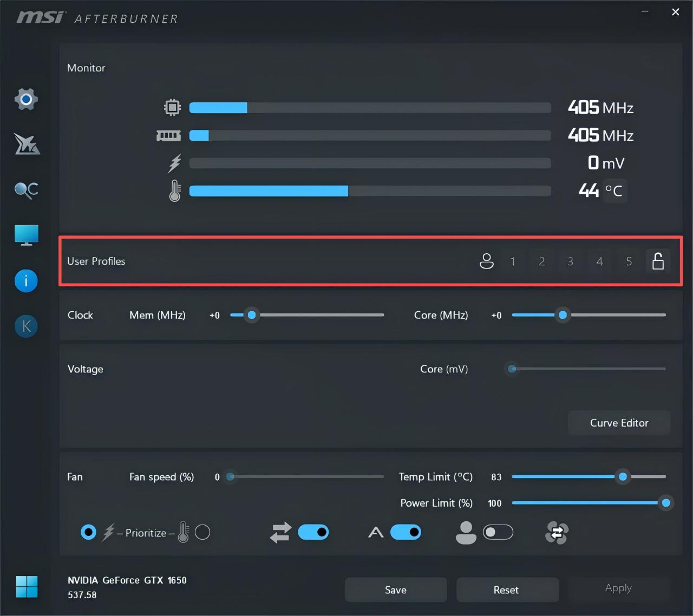Click the NVIDIA GeForce GTX 1650 label
This screenshot has width=693, height=616.
coord(127,580)
